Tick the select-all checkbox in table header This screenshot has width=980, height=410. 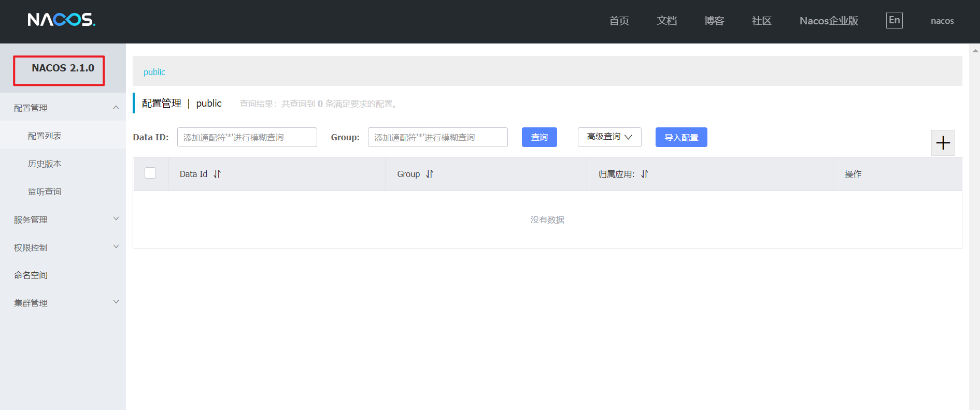150,173
